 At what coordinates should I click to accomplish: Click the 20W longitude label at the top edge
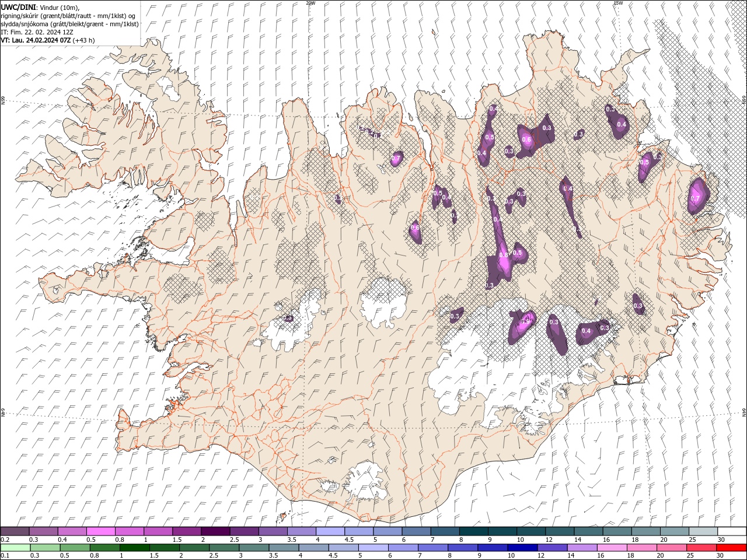point(310,3)
